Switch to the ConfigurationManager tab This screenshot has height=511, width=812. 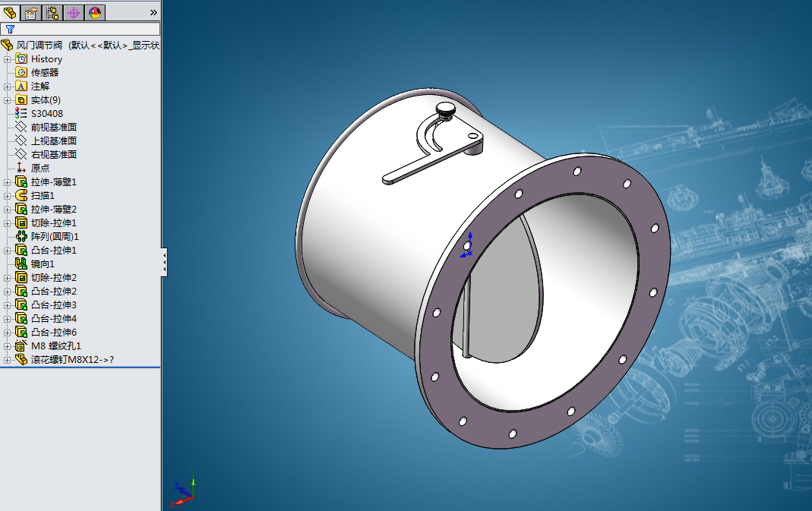(52, 12)
